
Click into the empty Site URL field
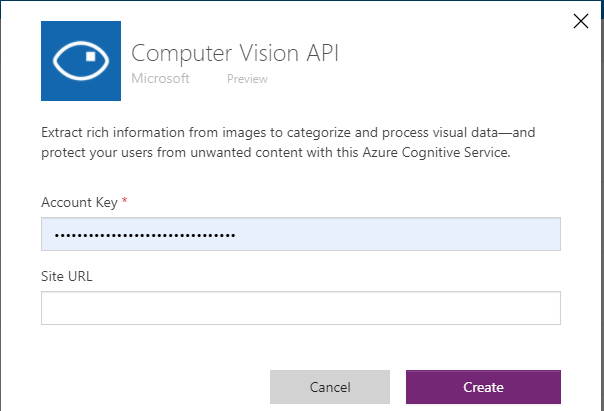click(300, 308)
